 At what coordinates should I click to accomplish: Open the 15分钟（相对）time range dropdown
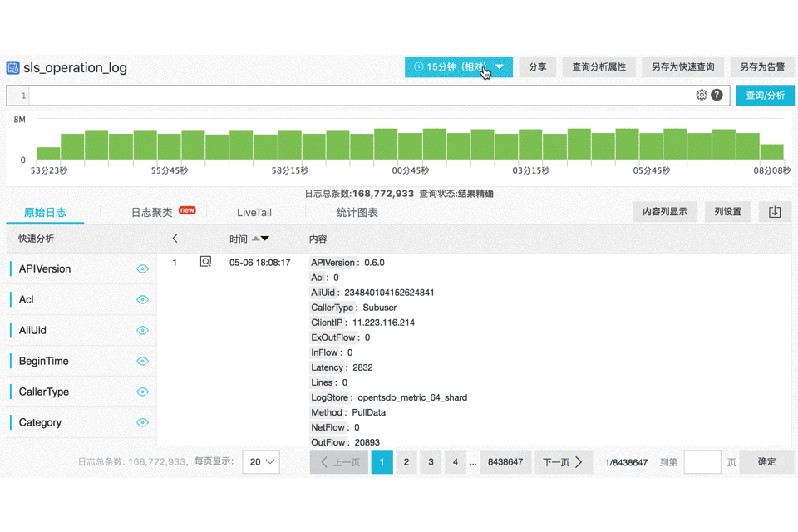pyautogui.click(x=459, y=66)
